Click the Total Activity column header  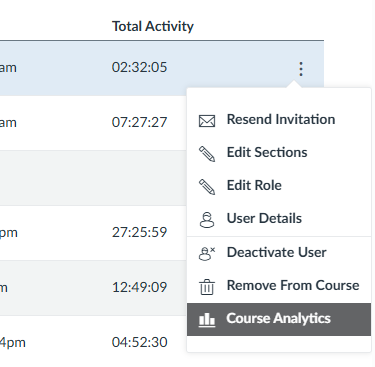coord(153,26)
